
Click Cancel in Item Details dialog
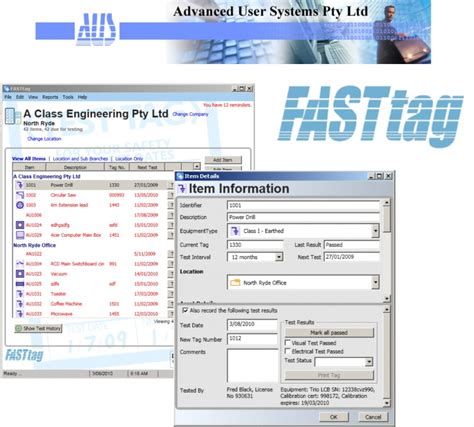pos(373,417)
